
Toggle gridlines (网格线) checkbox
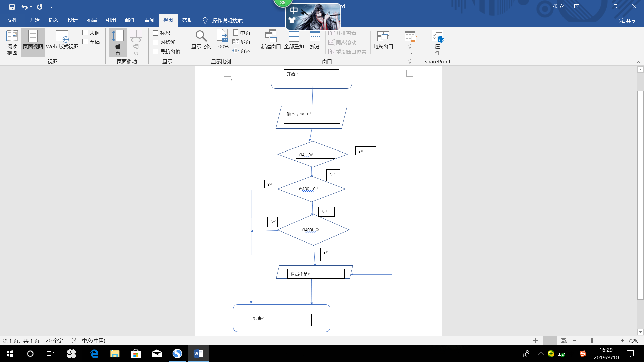pyautogui.click(x=156, y=42)
